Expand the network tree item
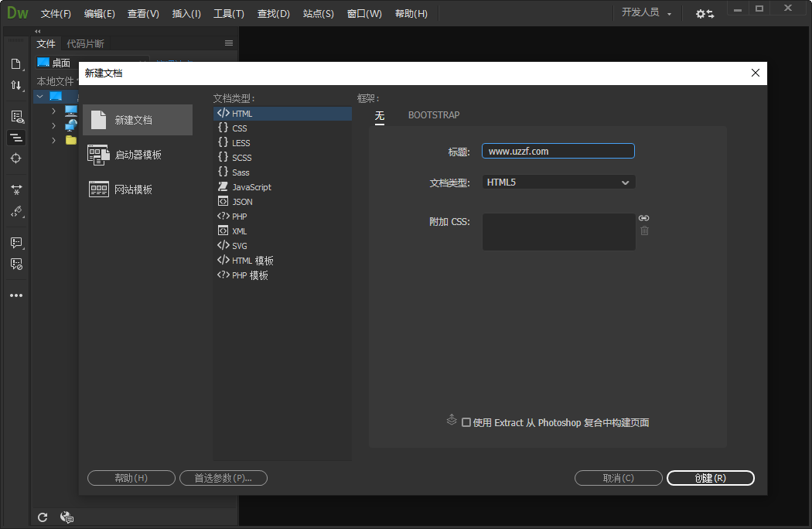Viewport: 812px width, 529px height. tap(53, 125)
